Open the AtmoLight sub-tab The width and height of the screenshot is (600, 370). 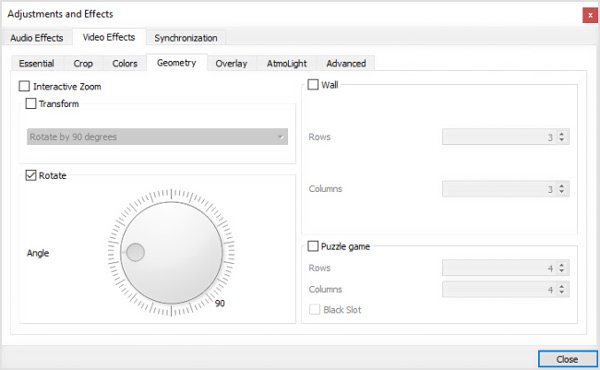pos(287,64)
